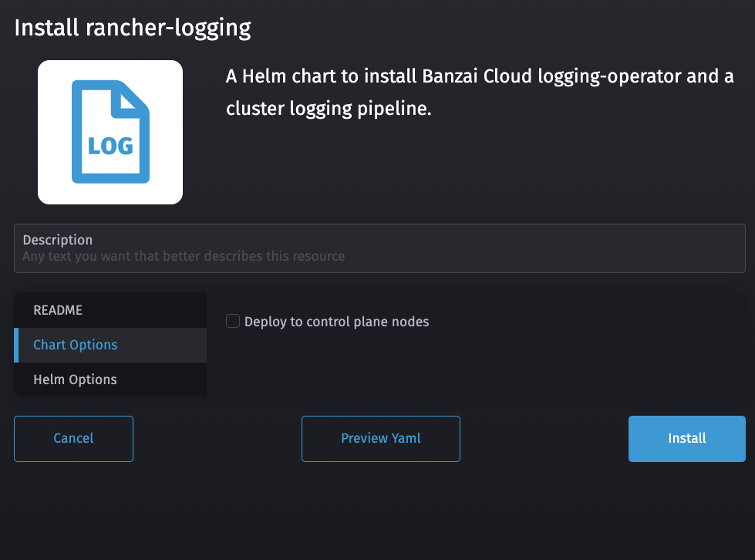Image resolution: width=755 pixels, height=560 pixels.
Task: Choose Helm Options in the left navigation
Action: (75, 380)
